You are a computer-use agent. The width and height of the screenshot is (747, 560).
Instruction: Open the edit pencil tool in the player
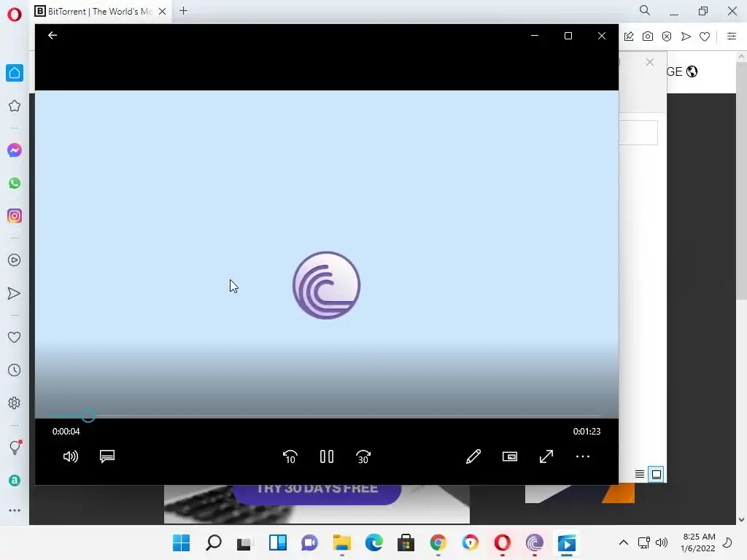[473, 456]
